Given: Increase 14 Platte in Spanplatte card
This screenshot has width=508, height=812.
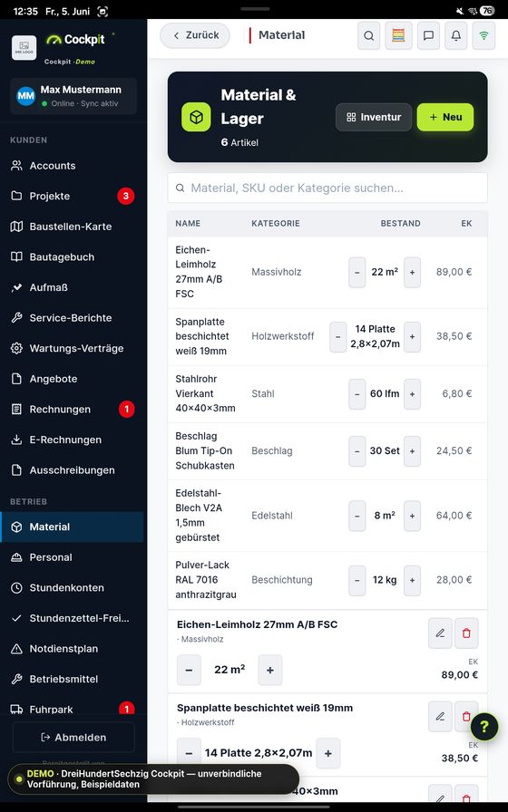Looking at the screenshot, I should tap(328, 753).
